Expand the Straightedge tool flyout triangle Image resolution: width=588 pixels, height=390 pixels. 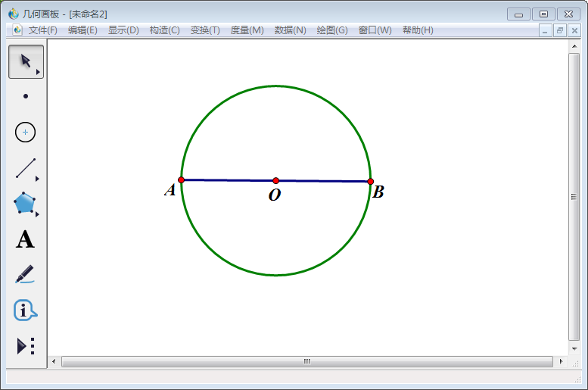pyautogui.click(x=37, y=179)
